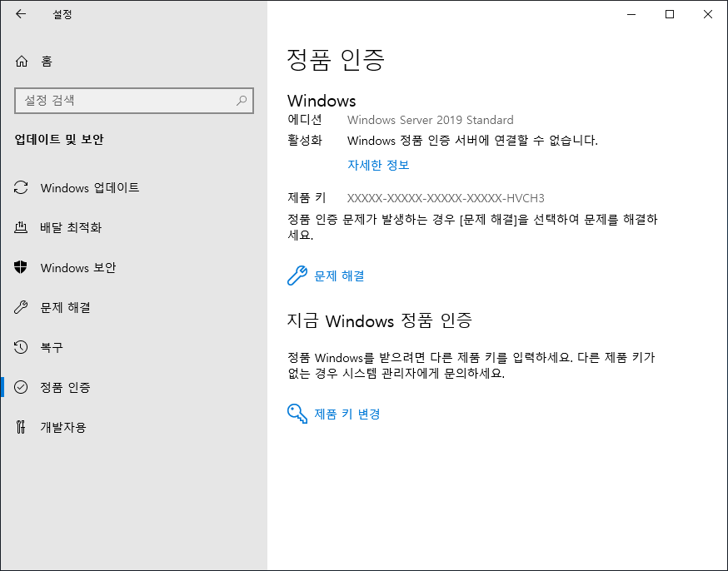Click the search magnifier icon
The height and width of the screenshot is (571, 728).
(x=242, y=100)
